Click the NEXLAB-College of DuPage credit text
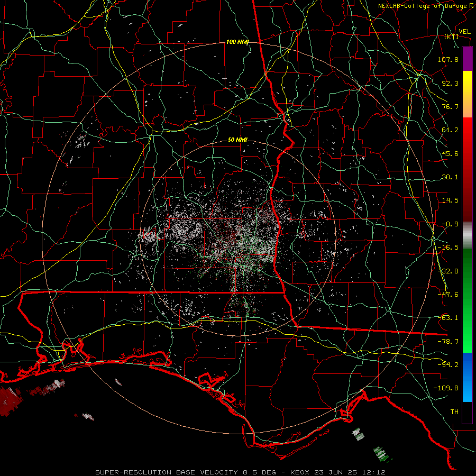Image resolution: width=476 pixels, height=476 pixels. pos(424,6)
